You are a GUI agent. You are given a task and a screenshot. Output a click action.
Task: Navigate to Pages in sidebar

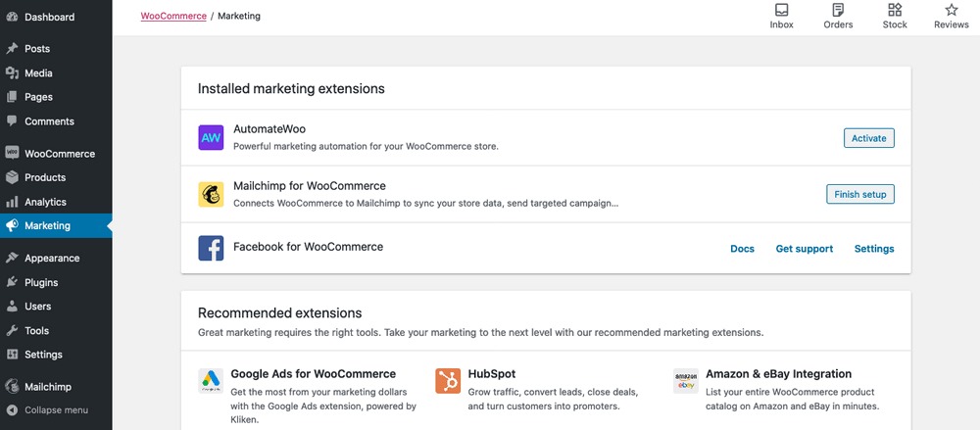tap(38, 97)
